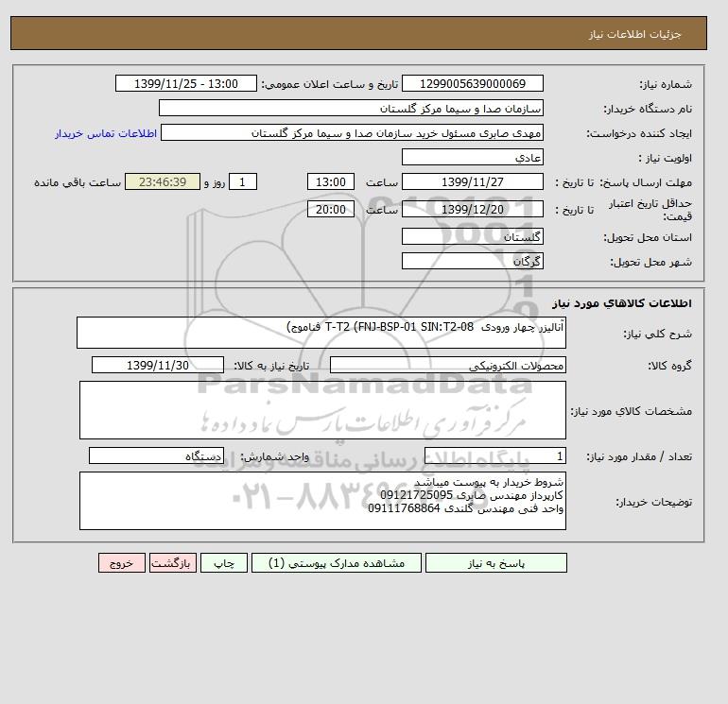Click the buyer notes text area

pos(322,501)
